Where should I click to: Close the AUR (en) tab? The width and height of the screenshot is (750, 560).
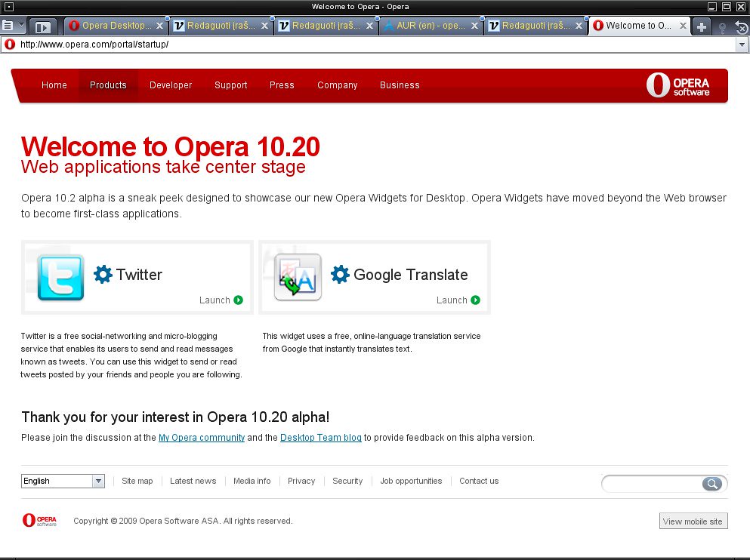coord(474,26)
